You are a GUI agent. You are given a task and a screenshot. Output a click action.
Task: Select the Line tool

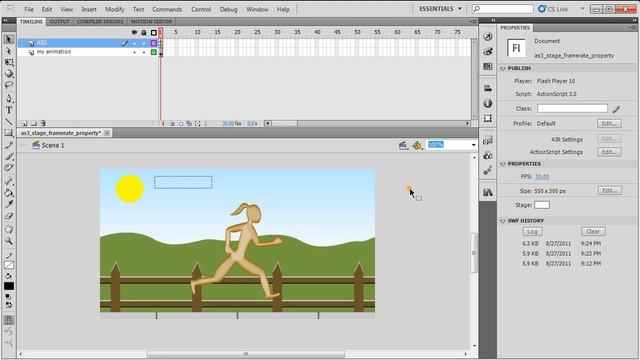(9, 122)
